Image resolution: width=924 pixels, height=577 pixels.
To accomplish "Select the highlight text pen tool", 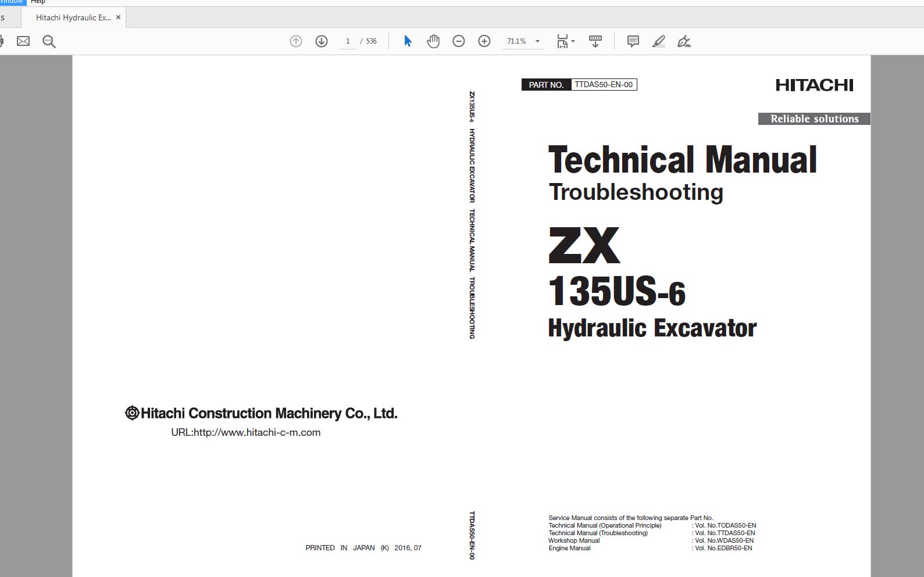I will pyautogui.click(x=659, y=41).
